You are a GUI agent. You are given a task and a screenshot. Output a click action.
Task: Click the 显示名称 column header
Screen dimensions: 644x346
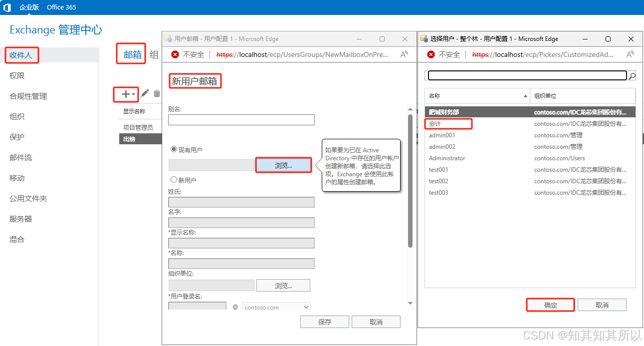click(134, 111)
